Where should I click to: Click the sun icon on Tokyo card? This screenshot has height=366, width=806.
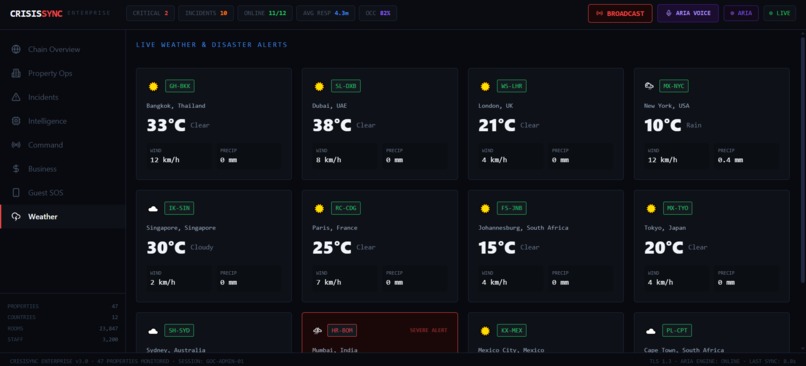(651, 209)
